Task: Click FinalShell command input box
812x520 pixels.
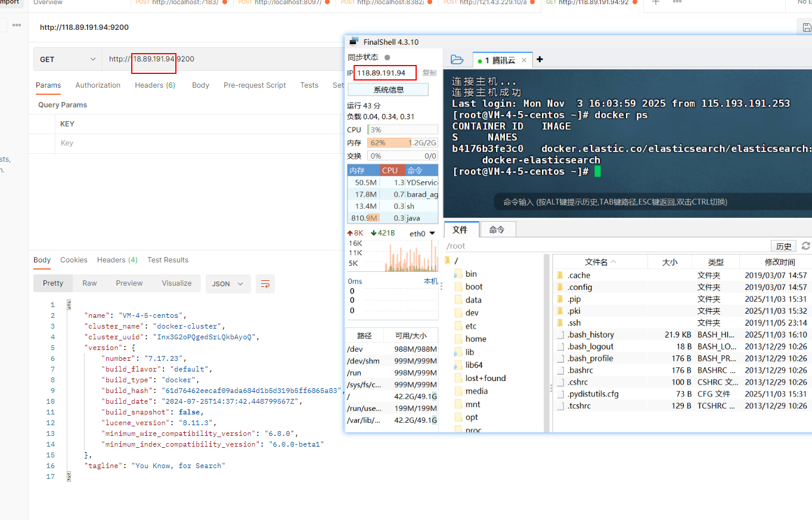Action: [x=653, y=202]
